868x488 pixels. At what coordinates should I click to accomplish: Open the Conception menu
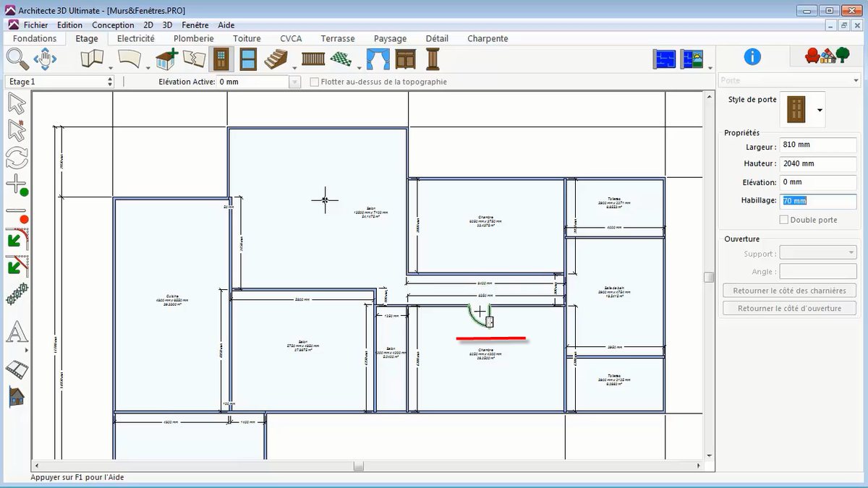point(113,25)
